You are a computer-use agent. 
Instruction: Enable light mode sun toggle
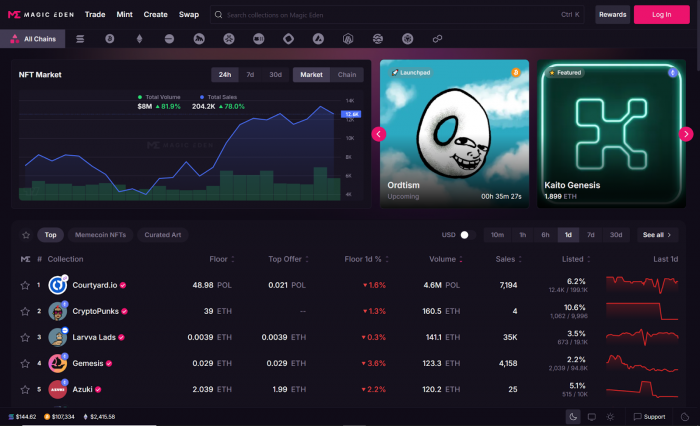[610, 417]
